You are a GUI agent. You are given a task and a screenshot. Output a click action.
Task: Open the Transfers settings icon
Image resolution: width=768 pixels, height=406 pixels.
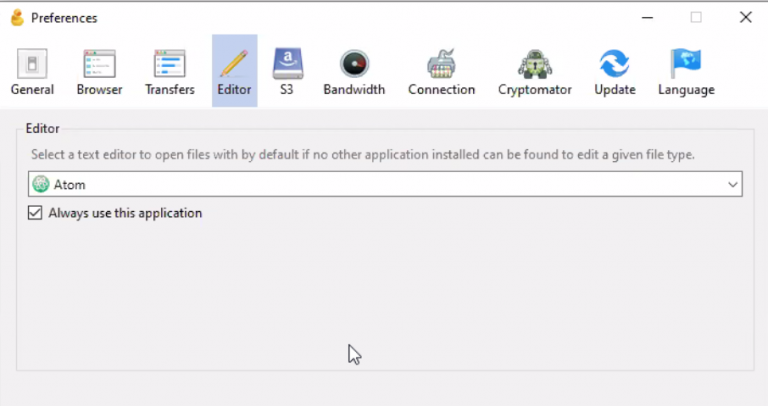click(x=169, y=65)
